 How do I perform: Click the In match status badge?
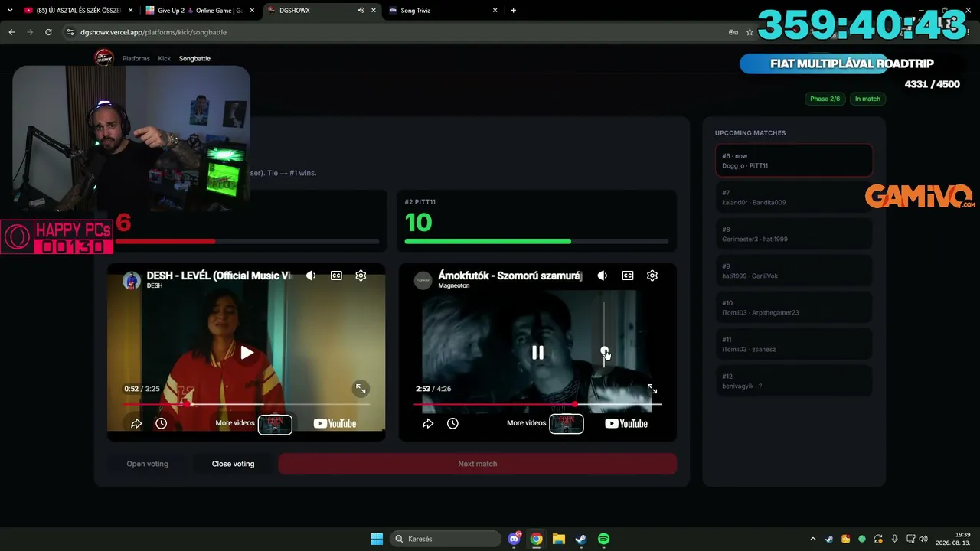[x=867, y=99]
